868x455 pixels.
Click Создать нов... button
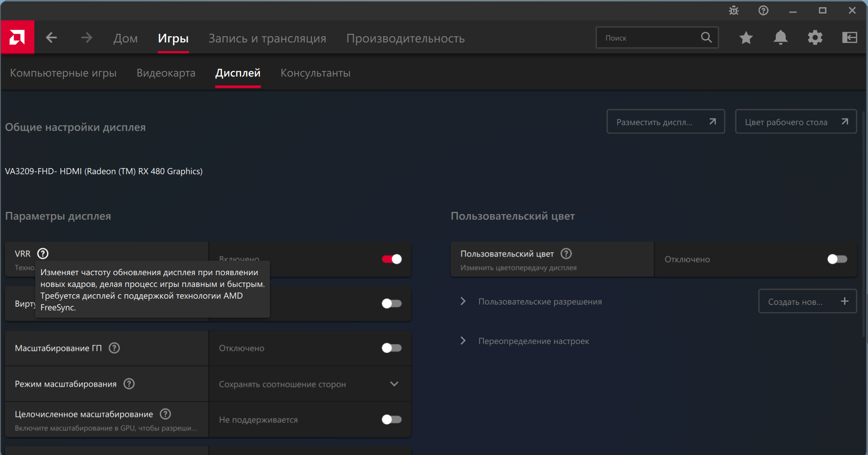(x=807, y=301)
